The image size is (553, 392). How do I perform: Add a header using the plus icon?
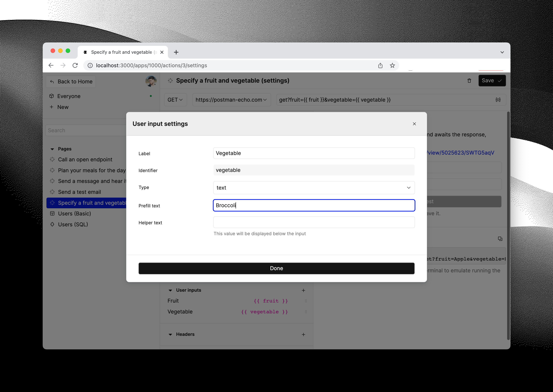coord(303,335)
